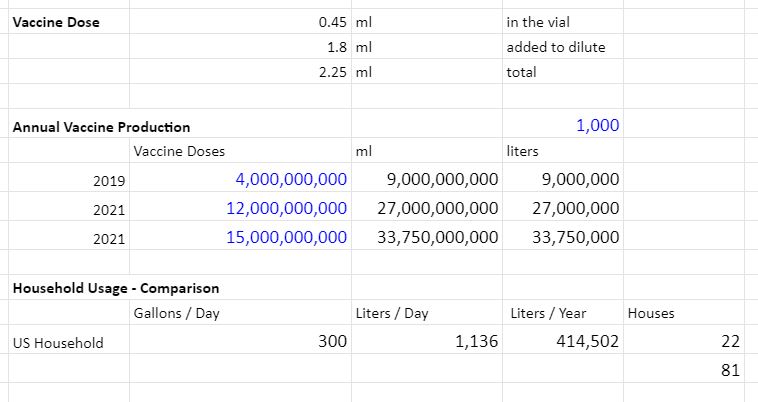Click the blue 15,000,000,000 doses cell
This screenshot has height=402, width=758.
click(291, 237)
